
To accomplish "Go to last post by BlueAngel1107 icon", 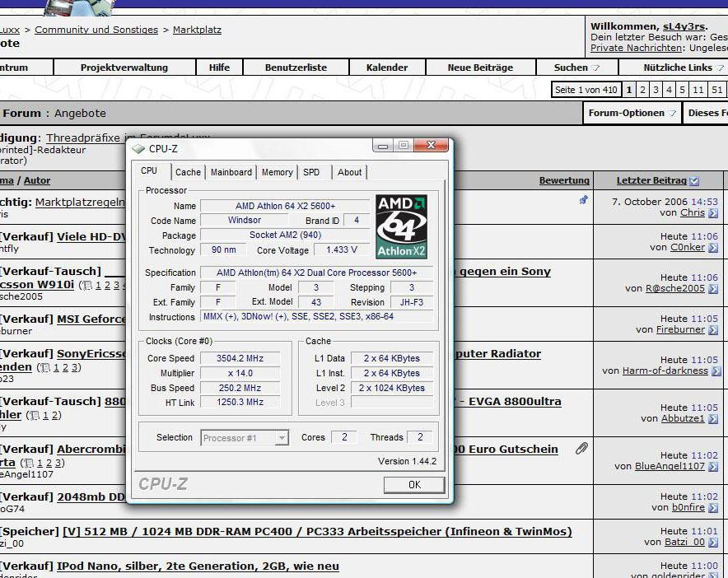I will click(712, 467).
